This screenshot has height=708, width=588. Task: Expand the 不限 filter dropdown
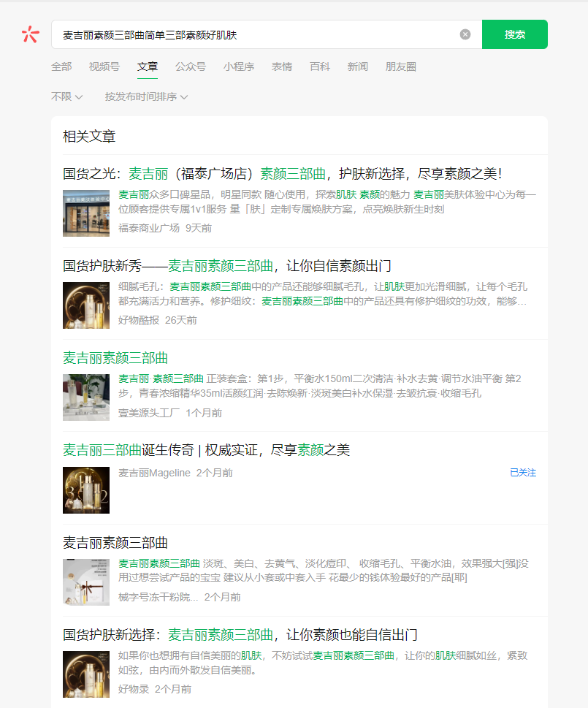click(66, 96)
